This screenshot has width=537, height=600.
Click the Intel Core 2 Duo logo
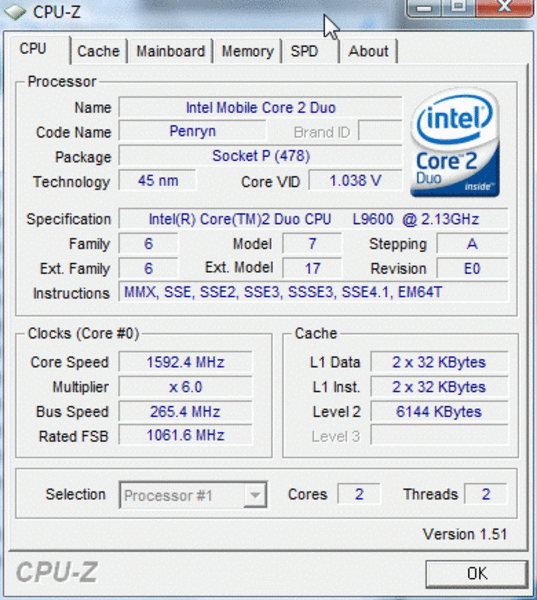click(455, 142)
